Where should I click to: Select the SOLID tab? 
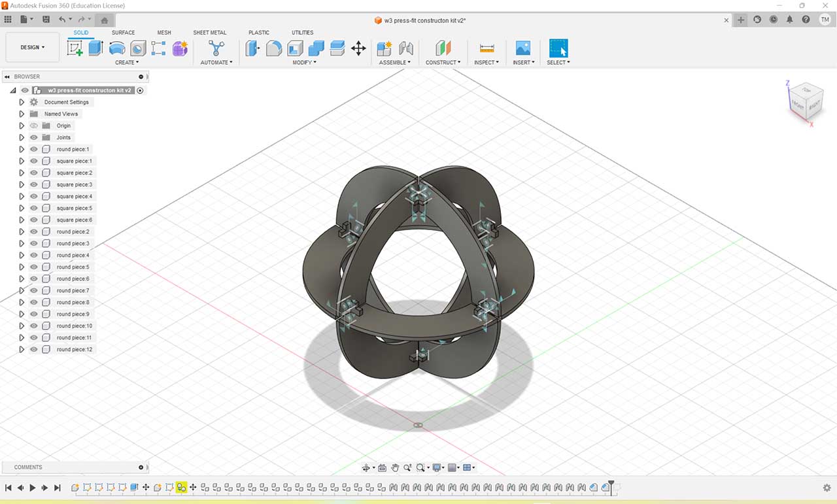pyautogui.click(x=81, y=33)
